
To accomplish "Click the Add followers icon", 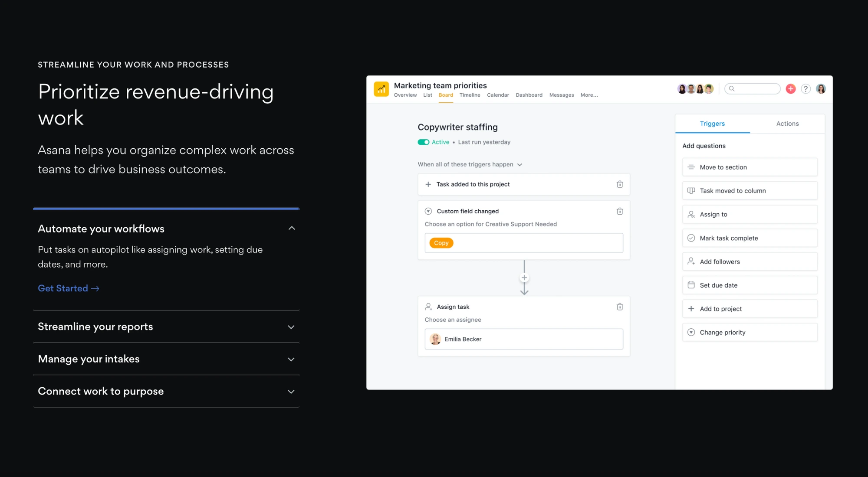I will (691, 261).
